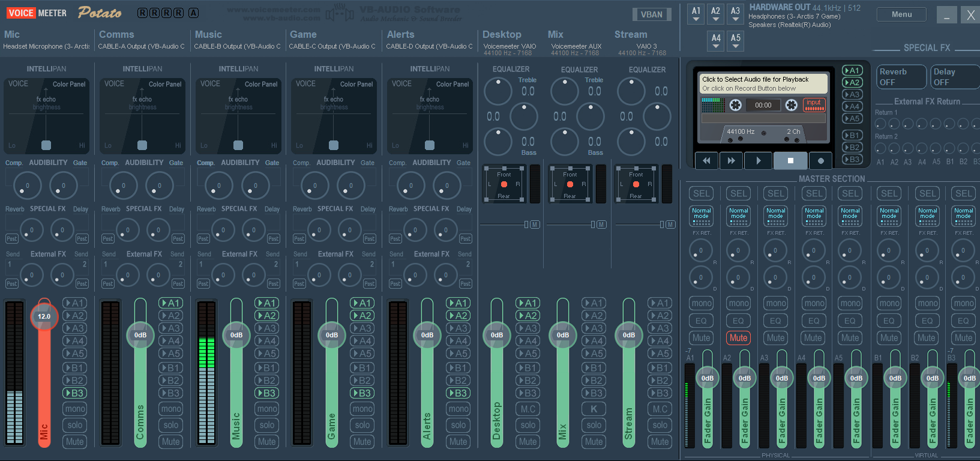Toggle Post button under Mic Send 1

coord(11,284)
